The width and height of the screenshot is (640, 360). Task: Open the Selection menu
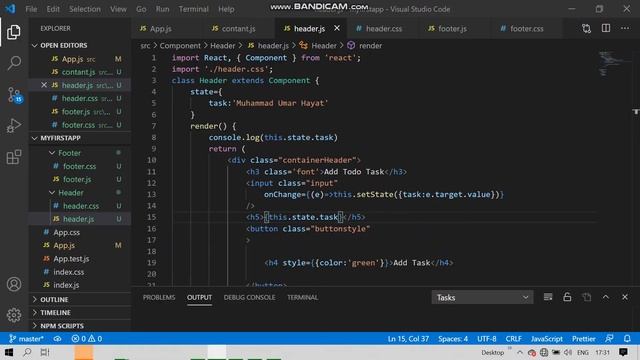tap(84, 9)
